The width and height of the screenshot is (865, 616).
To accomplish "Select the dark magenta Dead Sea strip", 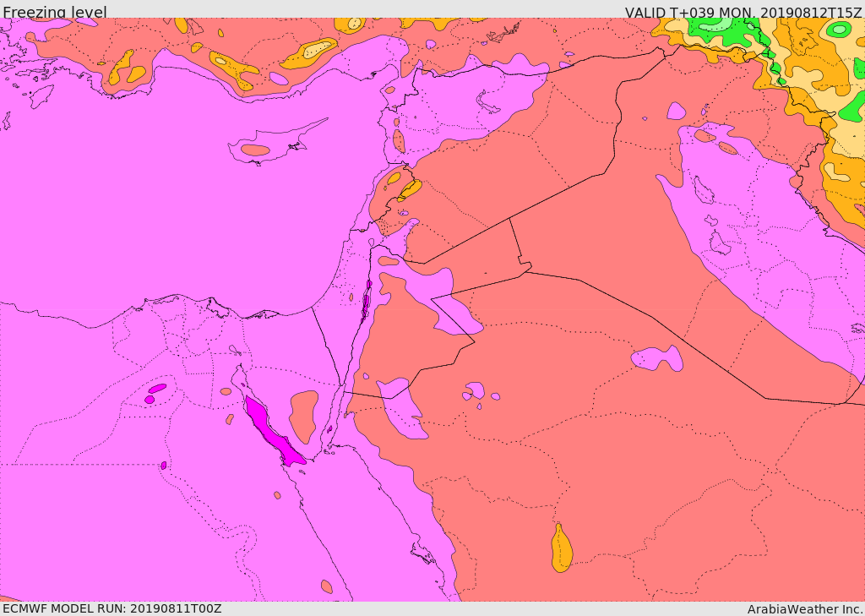I will click(x=366, y=304).
